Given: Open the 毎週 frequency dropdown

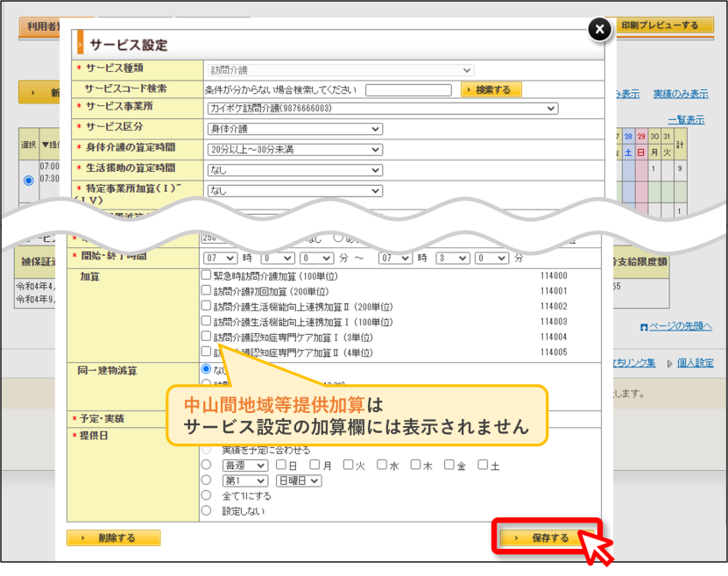Looking at the screenshot, I should [x=245, y=466].
